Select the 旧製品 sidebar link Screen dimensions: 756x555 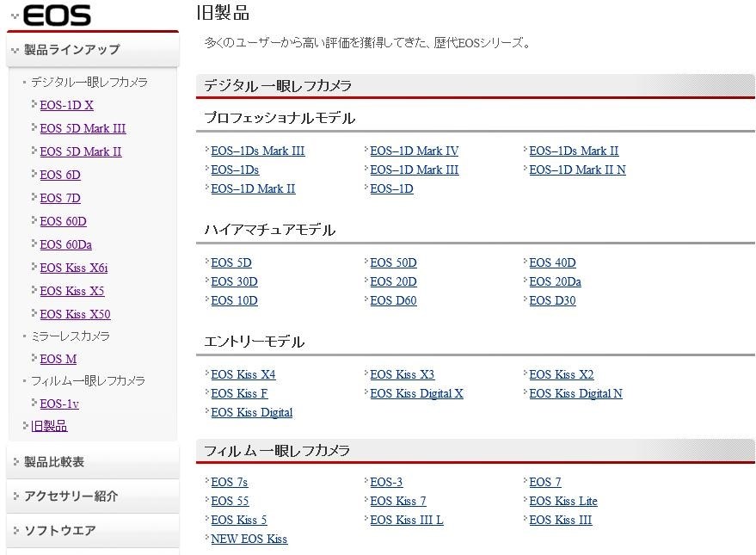49,426
